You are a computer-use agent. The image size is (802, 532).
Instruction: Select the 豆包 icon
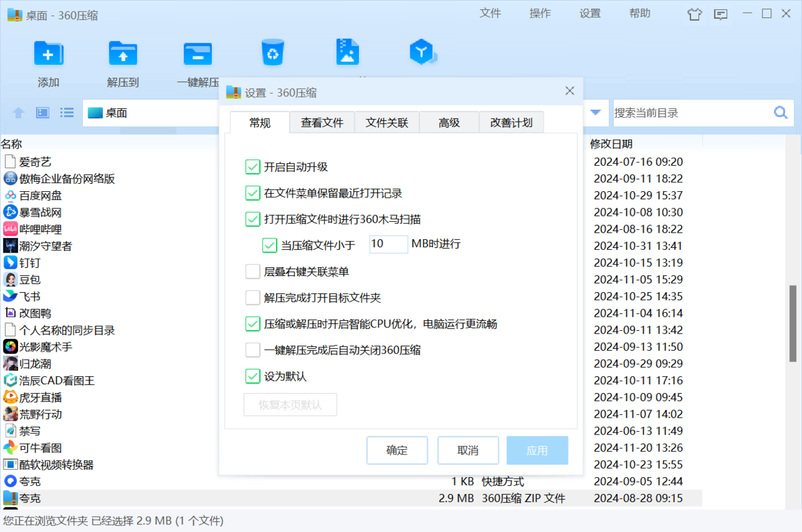(10, 279)
